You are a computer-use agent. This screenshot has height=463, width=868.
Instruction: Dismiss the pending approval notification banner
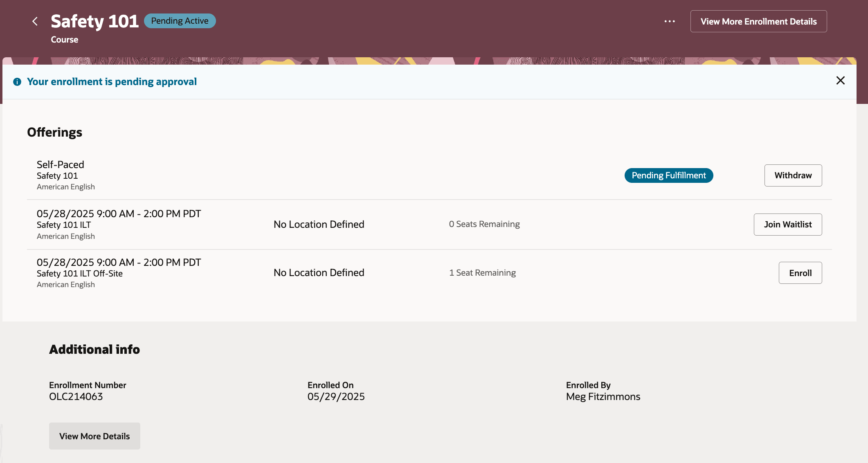click(x=840, y=81)
